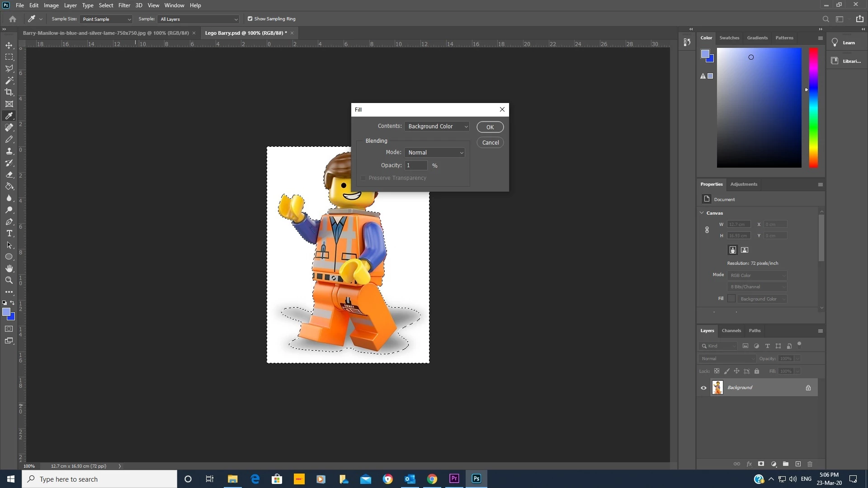The image size is (868, 488).
Task: Select the Horizontal Type tool
Action: coord(9,234)
